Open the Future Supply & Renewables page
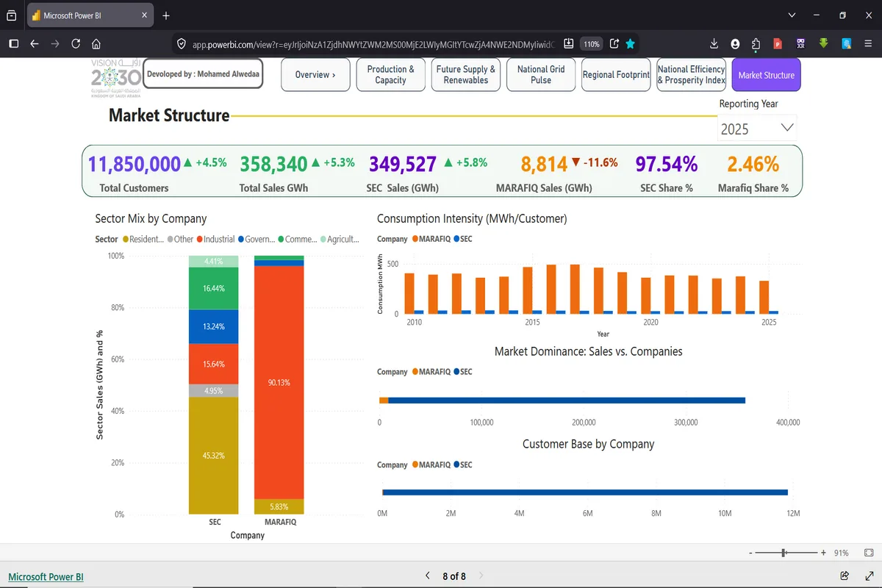The height and width of the screenshot is (588, 882). coord(465,75)
